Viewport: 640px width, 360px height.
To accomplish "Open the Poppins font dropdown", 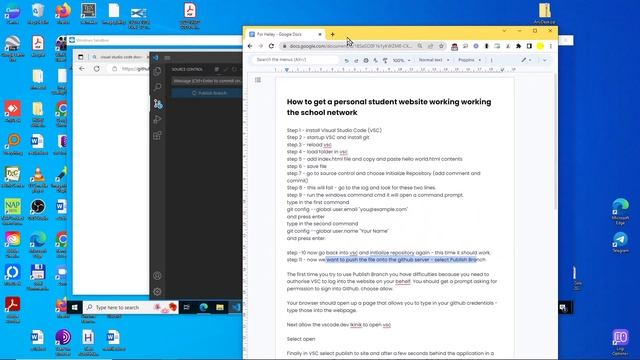I will (469, 60).
